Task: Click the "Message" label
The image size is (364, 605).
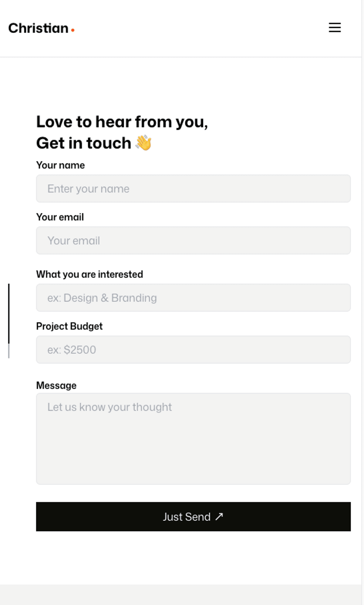Action: [x=56, y=386]
